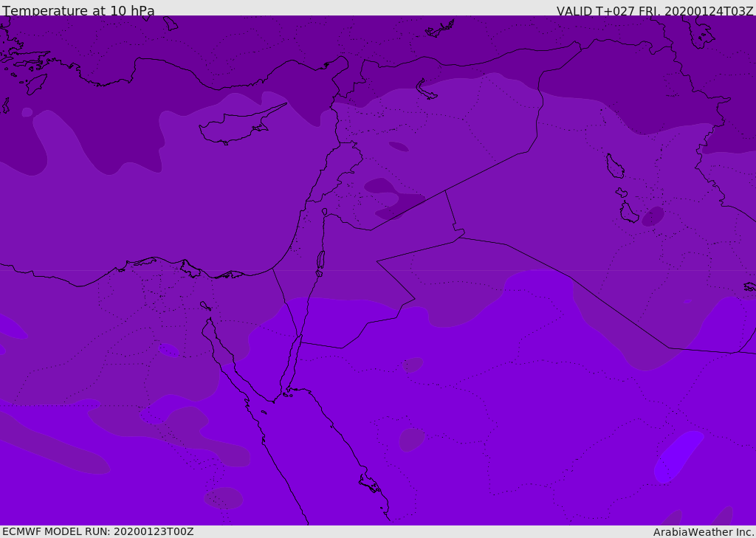
Task: Click the "VALID T+027 FRI. 20200124T03Z" timestamp
Action: tap(655, 11)
